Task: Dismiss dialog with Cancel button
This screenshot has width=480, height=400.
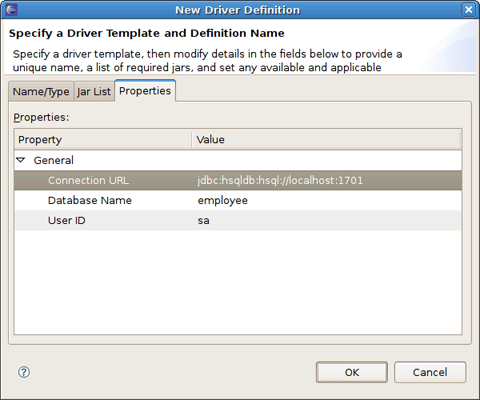Action: click(x=430, y=372)
